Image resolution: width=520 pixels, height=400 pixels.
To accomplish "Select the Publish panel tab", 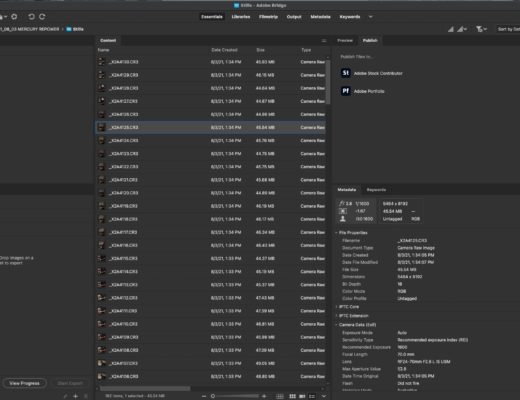I will point(370,41).
